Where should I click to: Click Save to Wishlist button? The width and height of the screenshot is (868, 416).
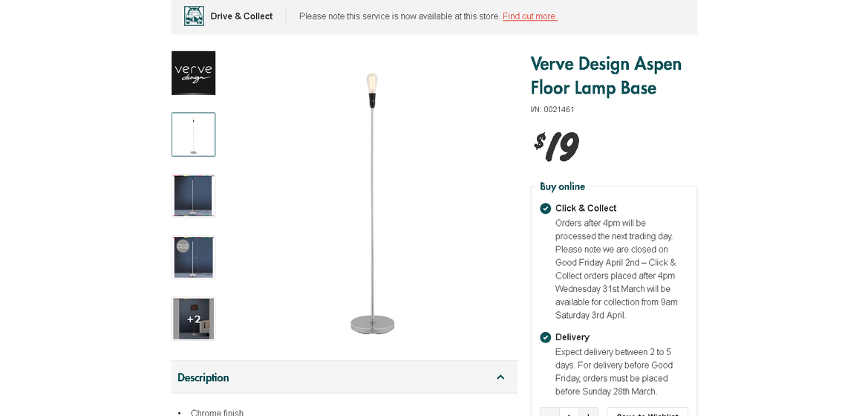click(647, 412)
